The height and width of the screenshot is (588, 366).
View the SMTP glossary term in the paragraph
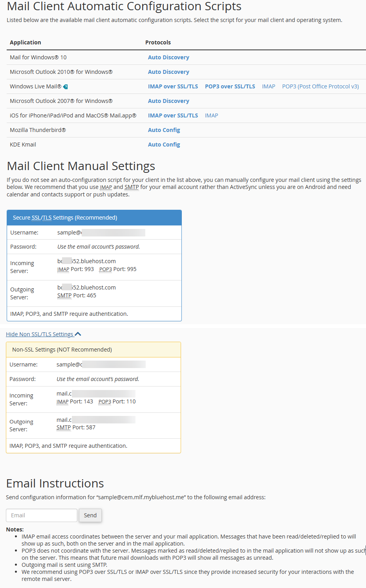[132, 187]
